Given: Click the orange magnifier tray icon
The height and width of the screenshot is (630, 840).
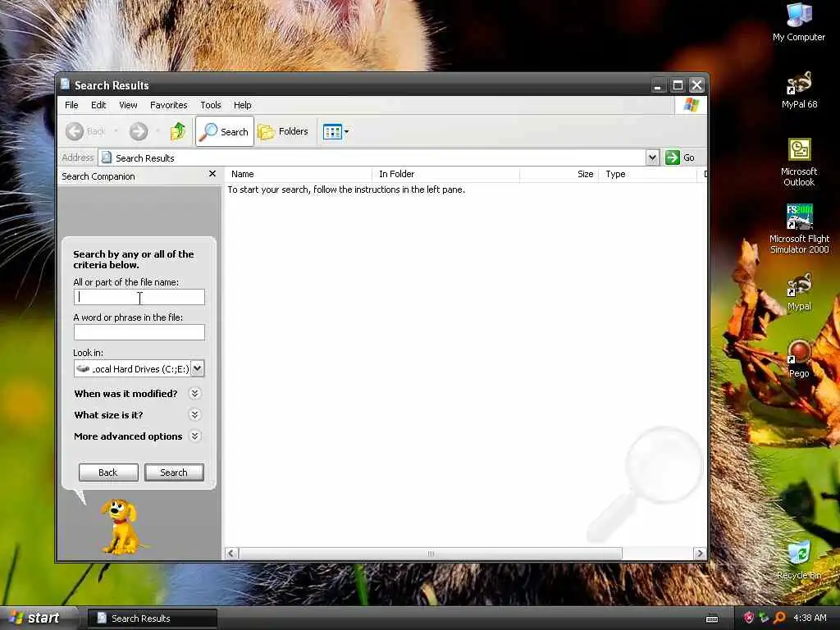Looking at the screenshot, I should coord(779,618).
